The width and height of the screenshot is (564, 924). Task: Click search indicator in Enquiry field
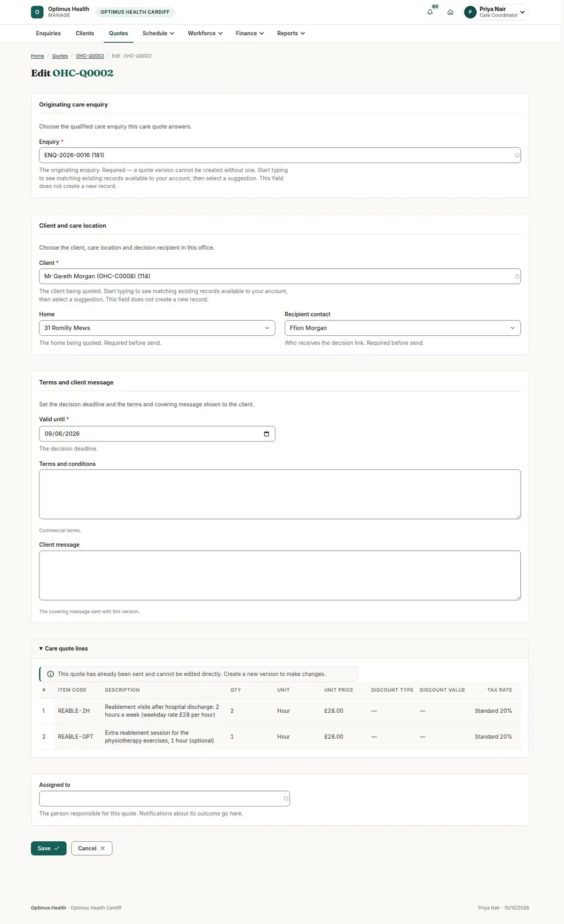click(x=517, y=155)
